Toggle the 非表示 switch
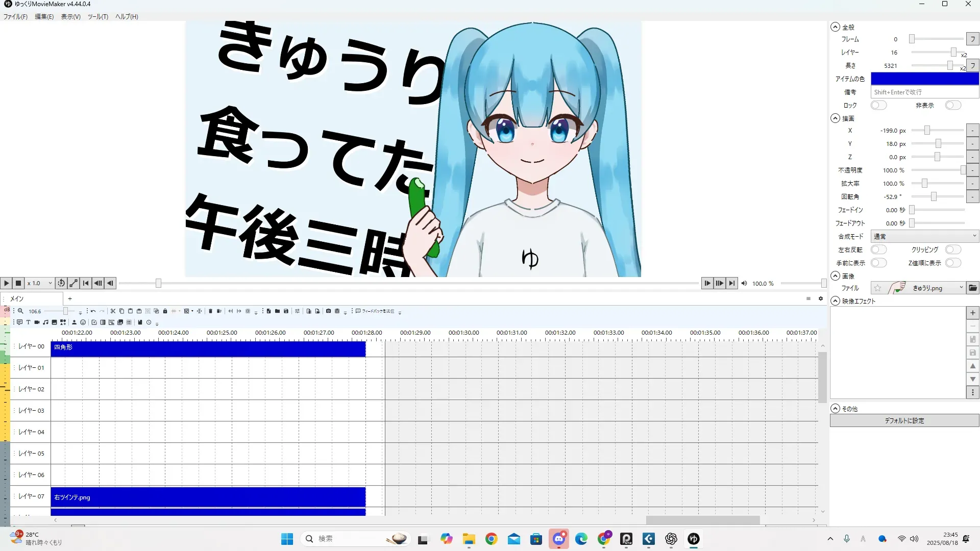This screenshot has height=551, width=980. click(952, 105)
